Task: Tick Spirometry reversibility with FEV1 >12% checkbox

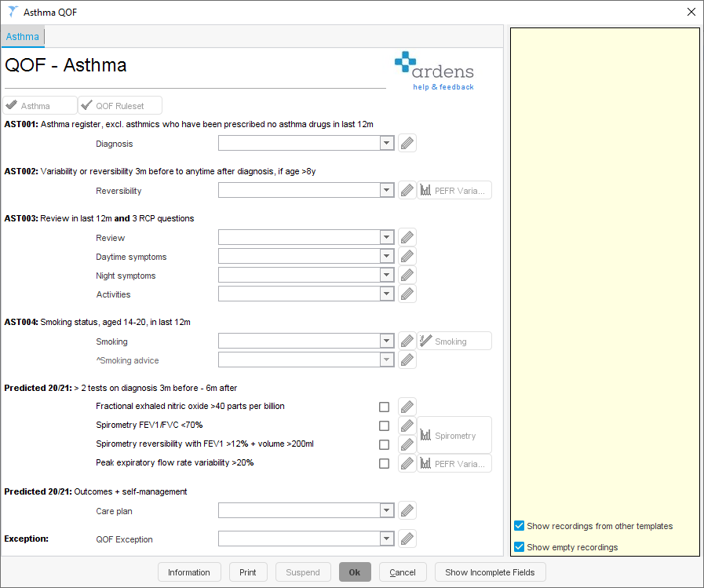Action: 384,444
